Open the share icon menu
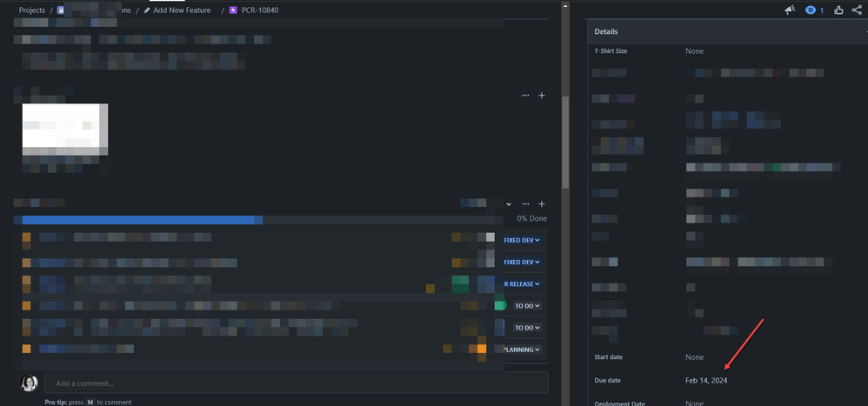Image resolution: width=868 pixels, height=406 pixels. tap(856, 10)
